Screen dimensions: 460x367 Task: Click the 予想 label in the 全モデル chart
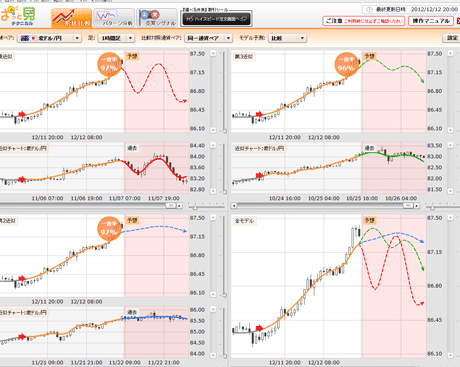[369, 220]
